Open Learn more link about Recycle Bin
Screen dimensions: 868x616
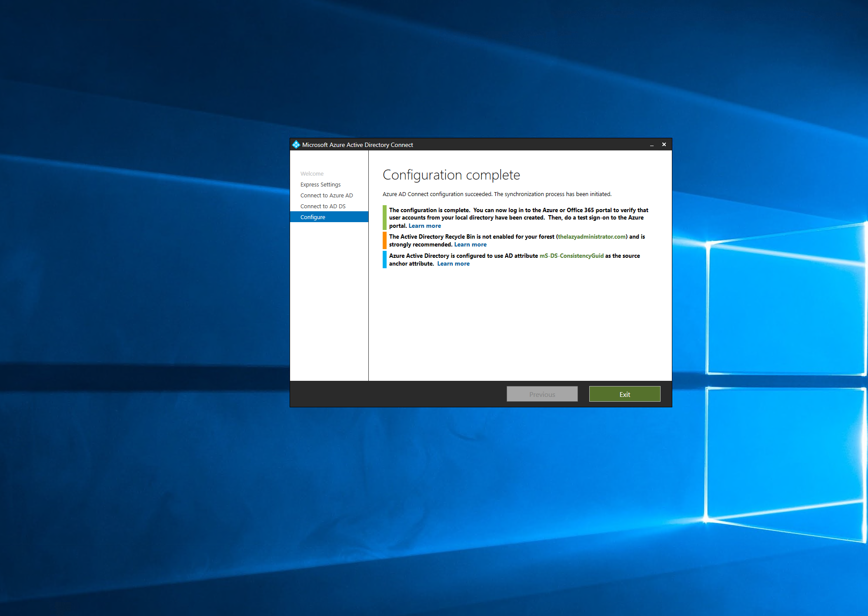pyautogui.click(x=470, y=244)
